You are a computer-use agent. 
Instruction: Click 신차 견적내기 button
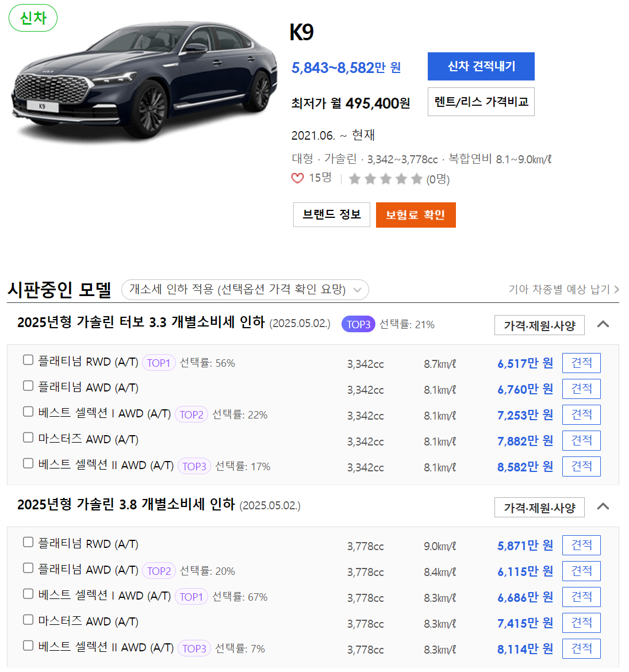[x=481, y=67]
